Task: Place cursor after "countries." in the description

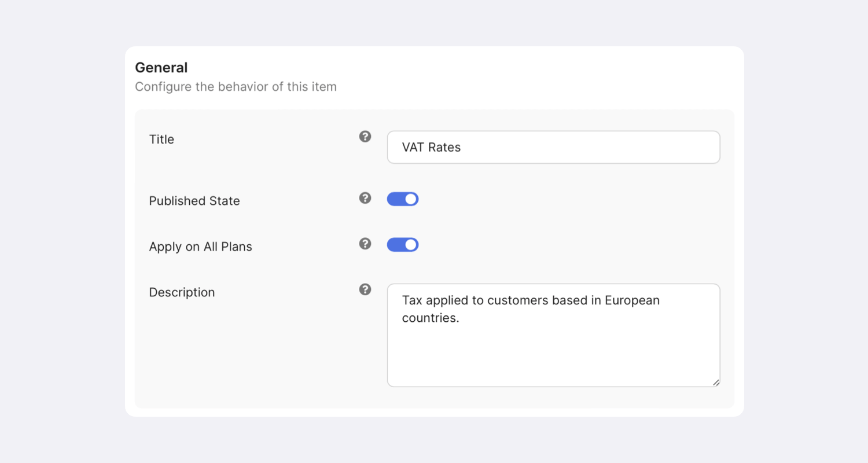Action: (x=459, y=318)
